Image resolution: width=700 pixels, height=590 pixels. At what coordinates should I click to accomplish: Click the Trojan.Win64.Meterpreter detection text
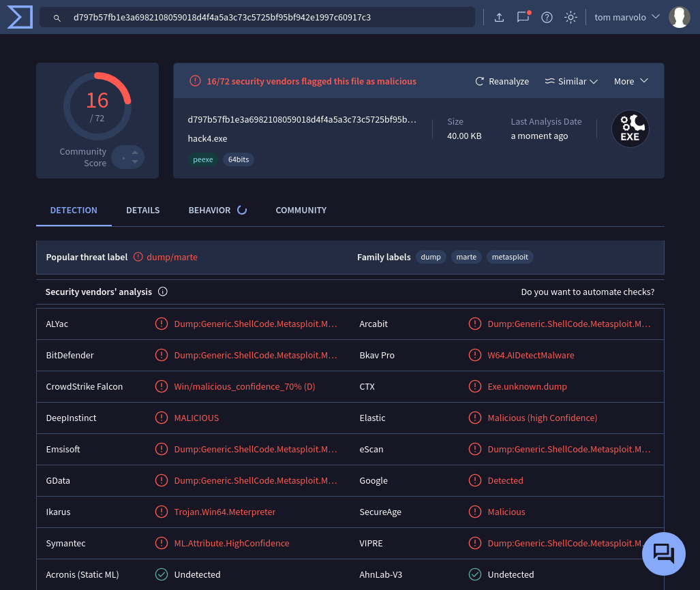pyautogui.click(x=224, y=512)
